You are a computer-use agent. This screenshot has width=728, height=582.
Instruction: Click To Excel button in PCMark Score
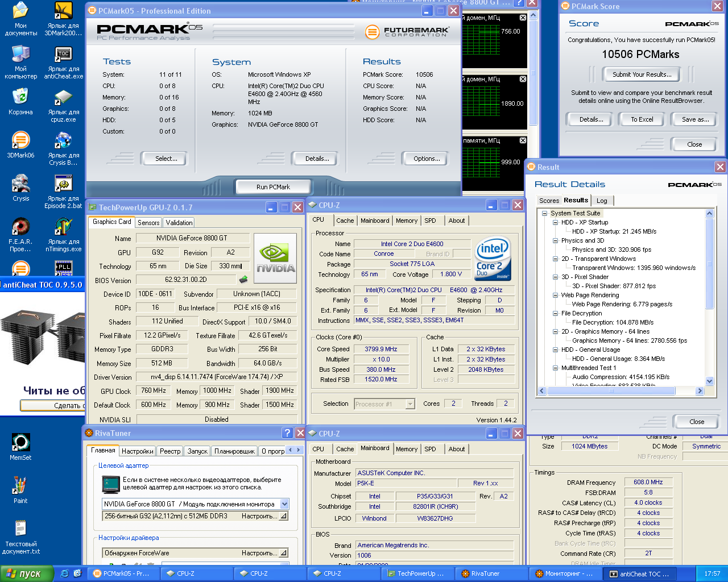(642, 119)
